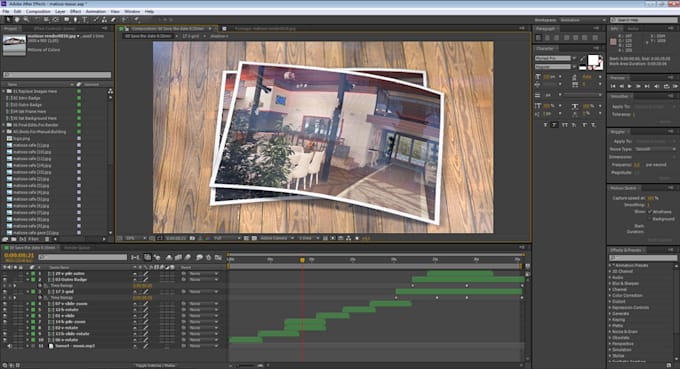Expand layer 1 properties triangle
Screen dimensions: 680x369
point(27,274)
